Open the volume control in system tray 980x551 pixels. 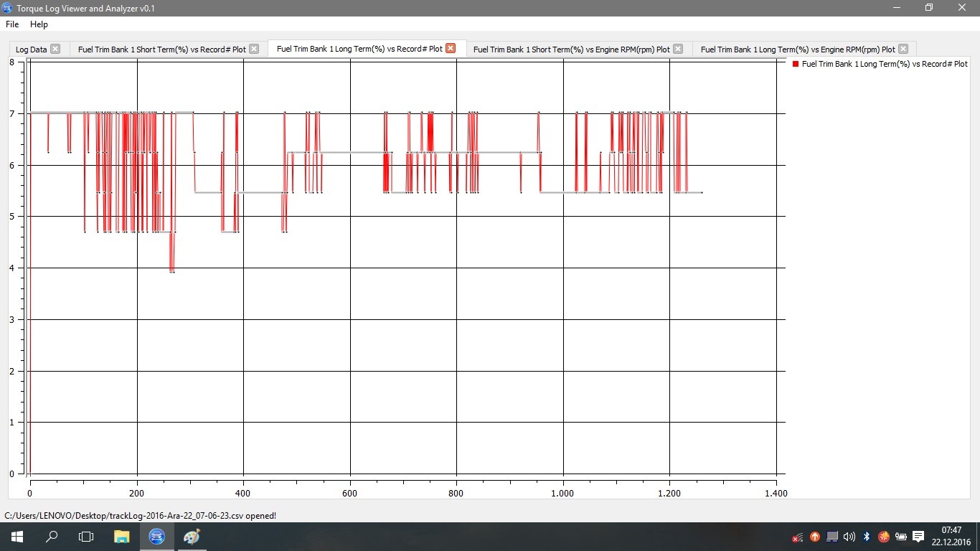pos(849,537)
